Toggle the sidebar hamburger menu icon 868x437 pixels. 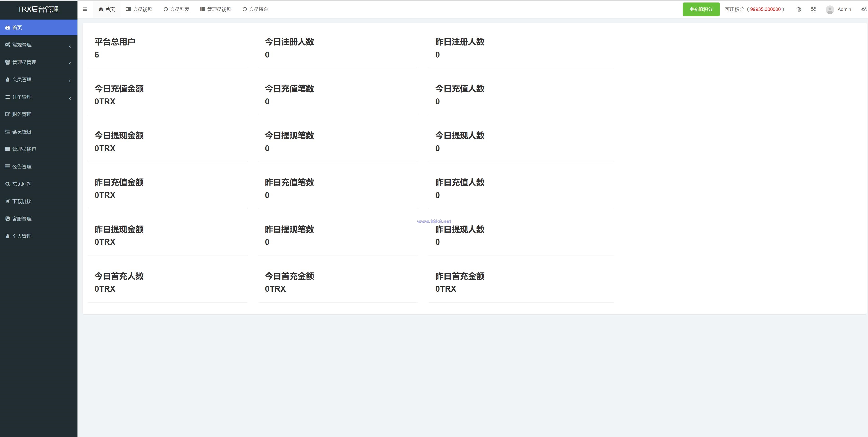tap(85, 10)
